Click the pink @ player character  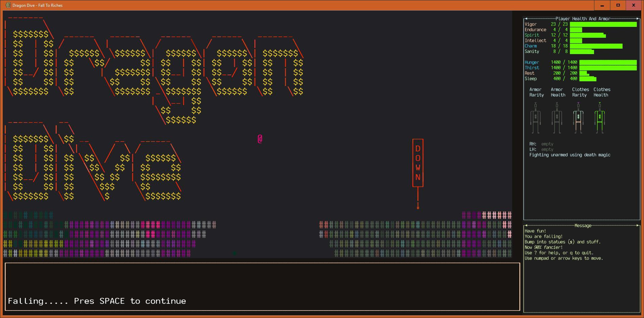coord(260,139)
